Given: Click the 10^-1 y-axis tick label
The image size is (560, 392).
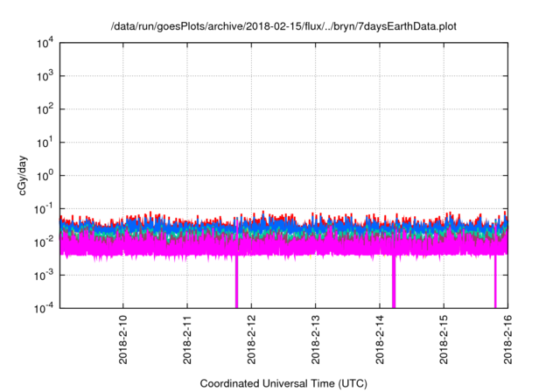Looking at the screenshot, I should [x=44, y=209].
